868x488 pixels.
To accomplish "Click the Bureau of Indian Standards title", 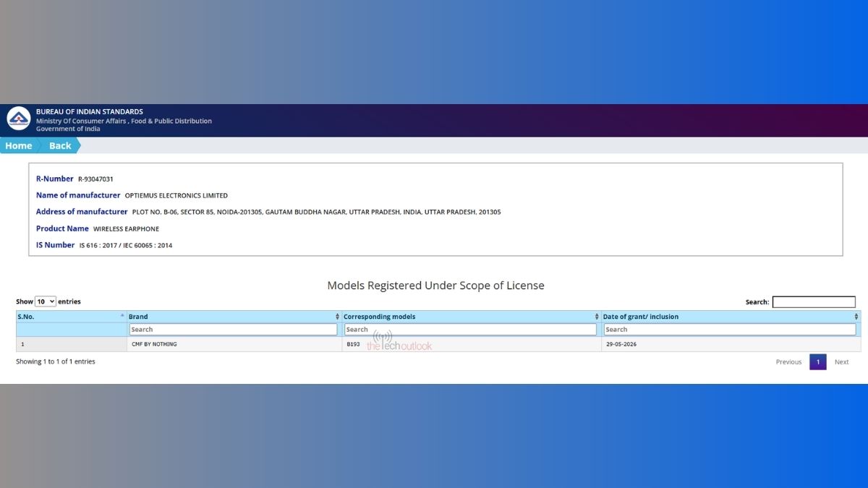I will (90, 112).
